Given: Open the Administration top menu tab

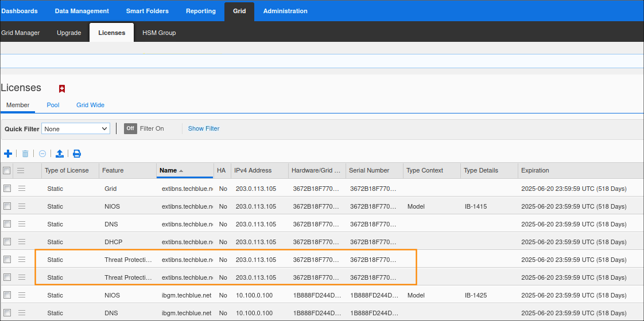Looking at the screenshot, I should point(285,11).
